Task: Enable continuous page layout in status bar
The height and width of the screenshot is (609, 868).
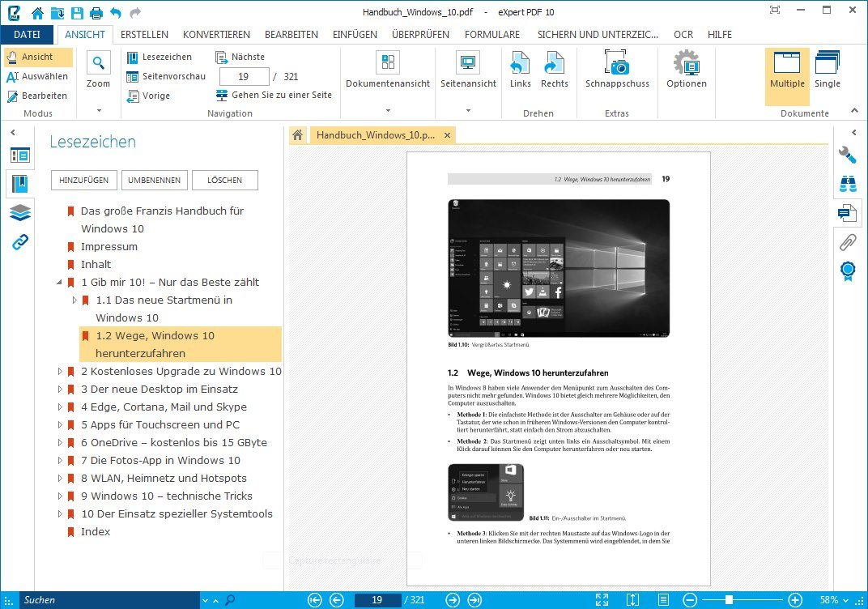Action: click(663, 599)
